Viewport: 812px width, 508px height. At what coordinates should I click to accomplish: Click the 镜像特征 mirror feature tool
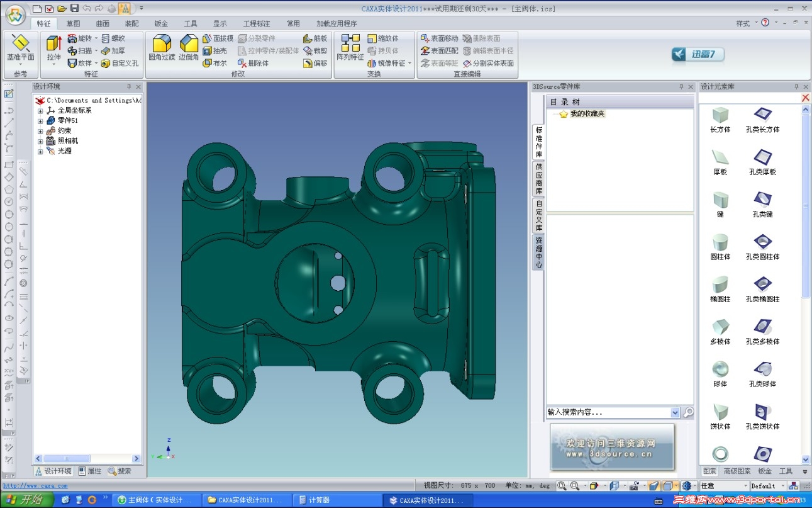(x=387, y=64)
